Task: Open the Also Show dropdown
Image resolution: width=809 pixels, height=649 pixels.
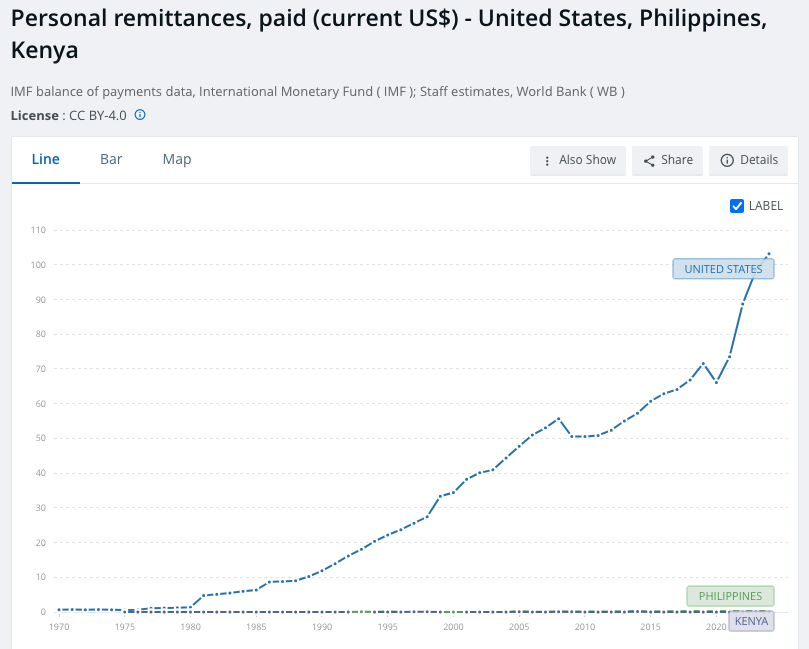Action: pyautogui.click(x=578, y=160)
